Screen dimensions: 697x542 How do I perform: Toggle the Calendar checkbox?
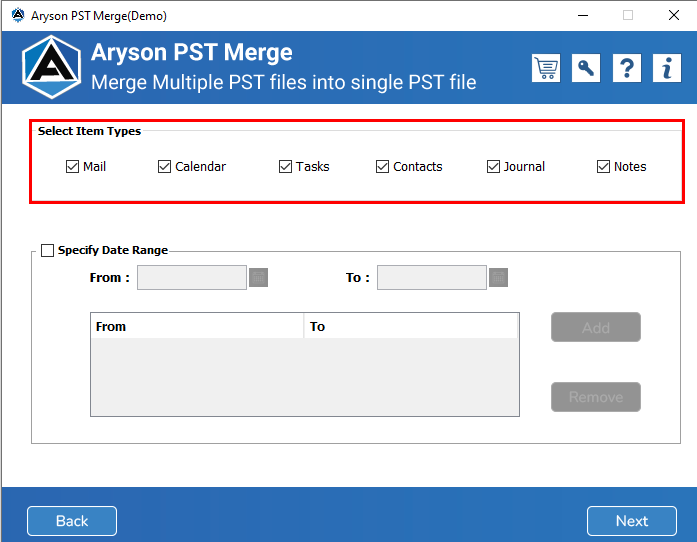(164, 167)
